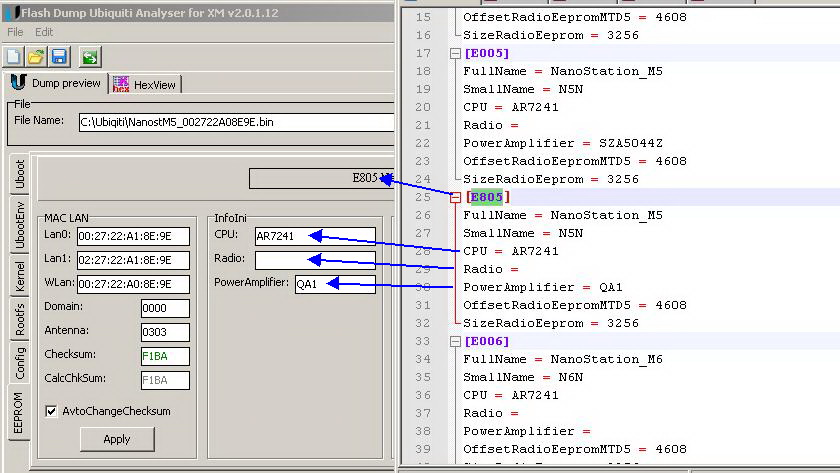Click line 34 FullName = NanoStation_M6
Viewport: 840px width, 473px height.
point(562,359)
